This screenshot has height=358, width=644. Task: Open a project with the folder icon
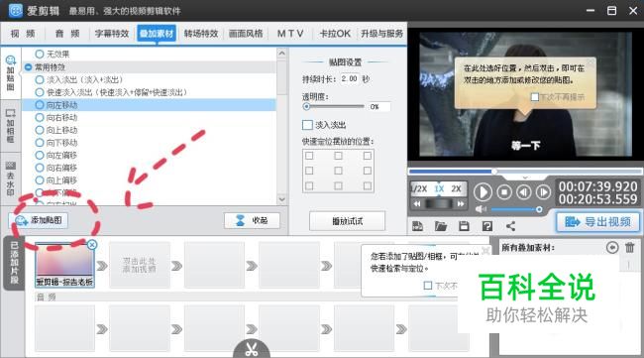pyautogui.click(x=441, y=226)
